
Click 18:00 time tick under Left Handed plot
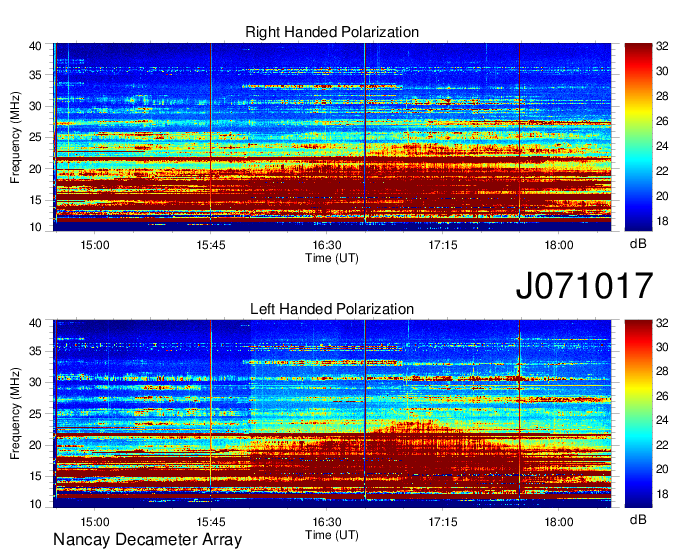click(x=559, y=522)
